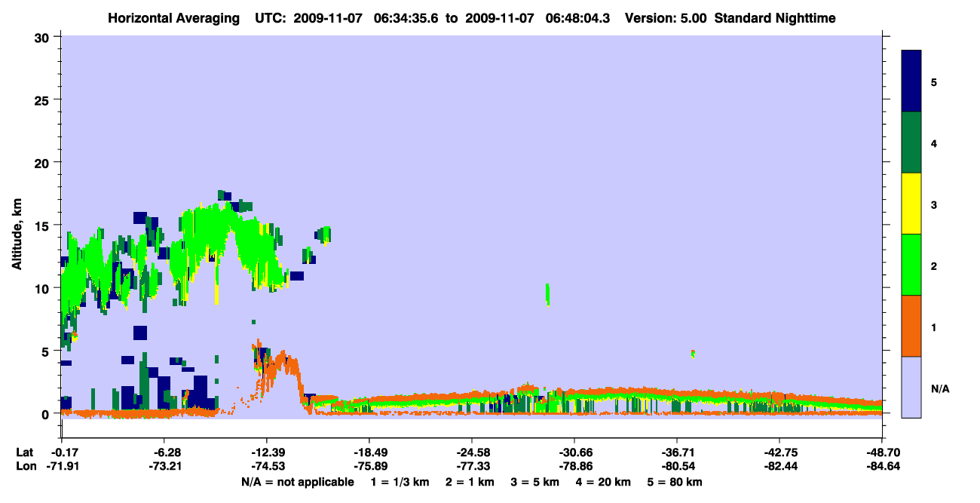Click latitude value -24.58
980x503 pixels.
(x=472, y=452)
